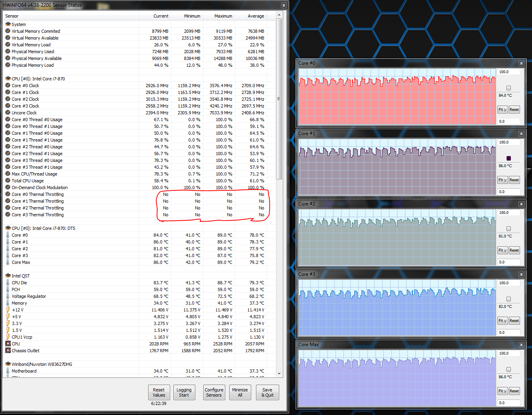The width and height of the screenshot is (532, 415).
Task: Click Fit y in Core #0 graph
Action: pyautogui.click(x=502, y=110)
